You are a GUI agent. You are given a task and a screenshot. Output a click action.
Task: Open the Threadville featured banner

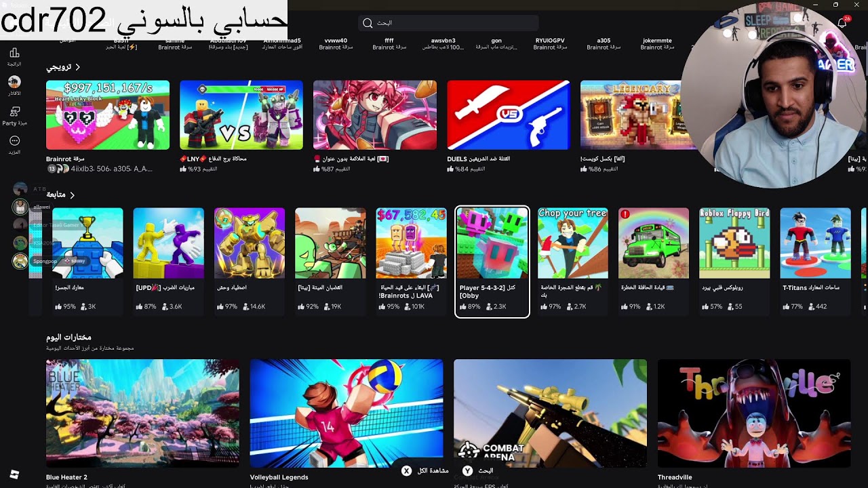tap(754, 413)
